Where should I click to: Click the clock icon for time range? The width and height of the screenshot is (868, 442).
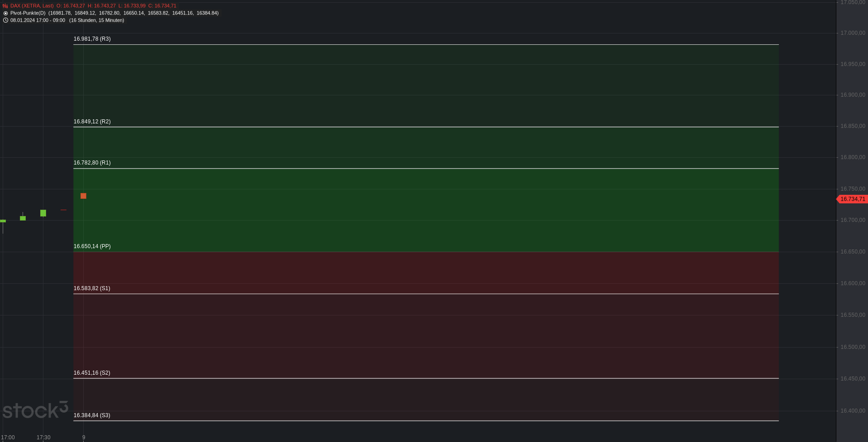click(5, 20)
